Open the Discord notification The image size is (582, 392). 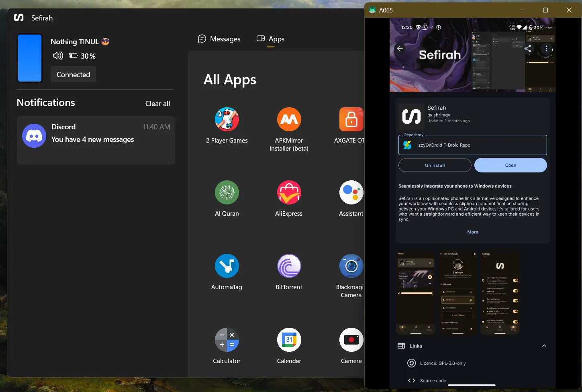tap(96, 140)
